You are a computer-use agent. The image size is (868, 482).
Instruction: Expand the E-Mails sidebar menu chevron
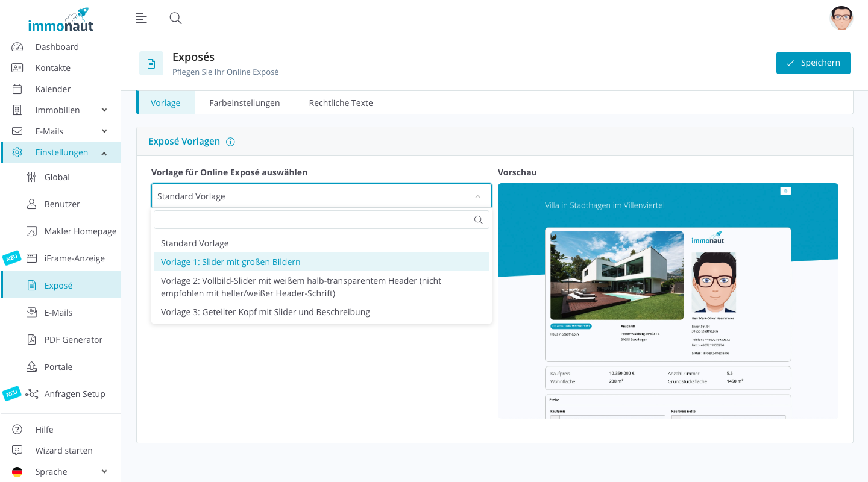click(104, 131)
